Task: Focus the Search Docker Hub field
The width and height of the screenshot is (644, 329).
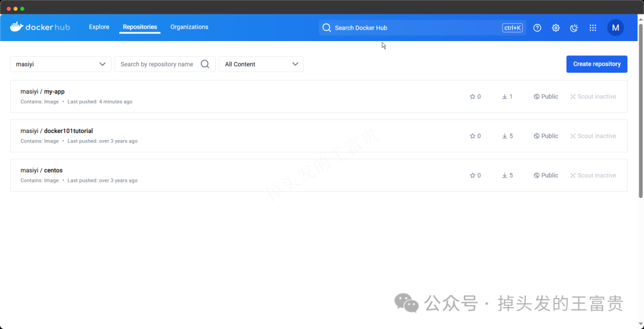Action: (x=422, y=28)
